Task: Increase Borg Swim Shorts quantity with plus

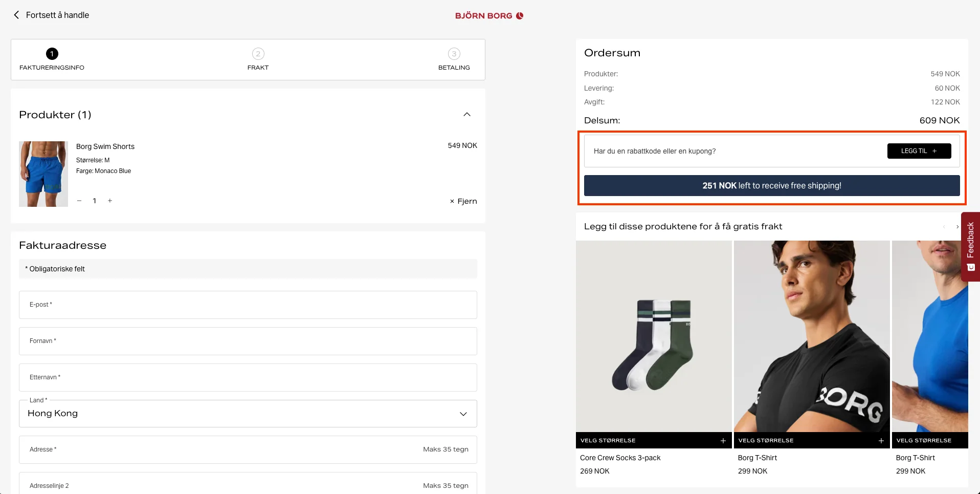Action: pos(110,201)
